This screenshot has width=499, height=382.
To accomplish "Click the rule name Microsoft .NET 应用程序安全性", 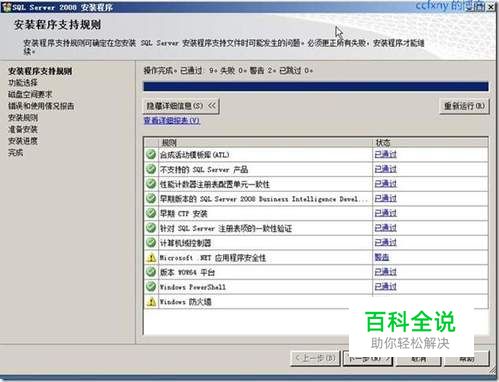I will (x=213, y=257).
